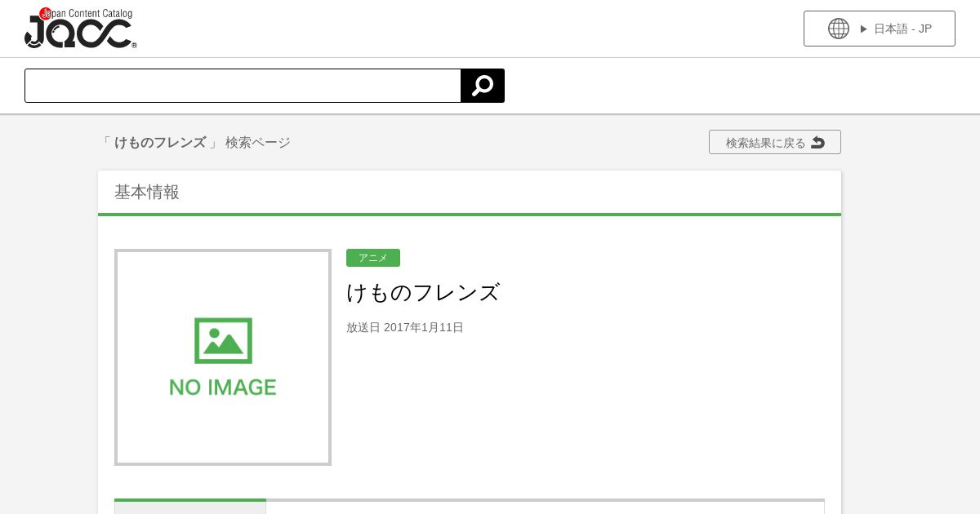
Task: Click the 放送日 2017年1月11日 text
Action: point(405,327)
